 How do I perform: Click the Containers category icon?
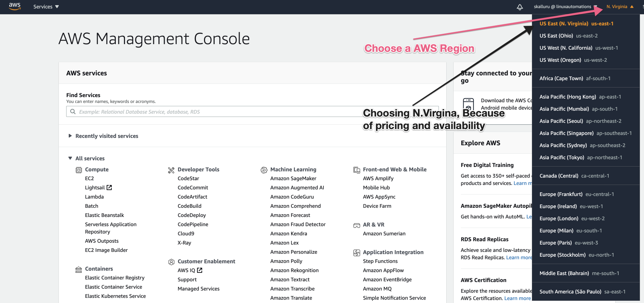click(x=79, y=269)
